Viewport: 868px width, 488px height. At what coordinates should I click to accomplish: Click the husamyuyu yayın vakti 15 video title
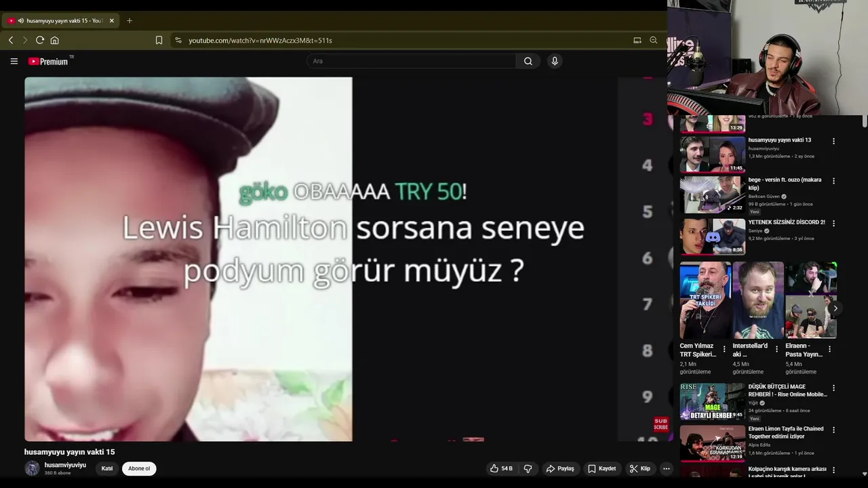(70, 452)
